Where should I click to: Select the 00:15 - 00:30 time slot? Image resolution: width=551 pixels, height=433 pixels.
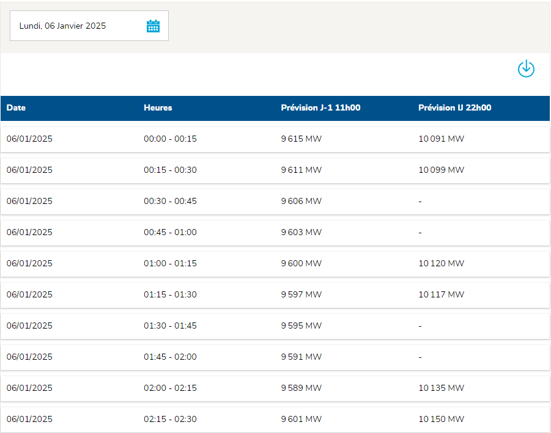[x=170, y=170]
